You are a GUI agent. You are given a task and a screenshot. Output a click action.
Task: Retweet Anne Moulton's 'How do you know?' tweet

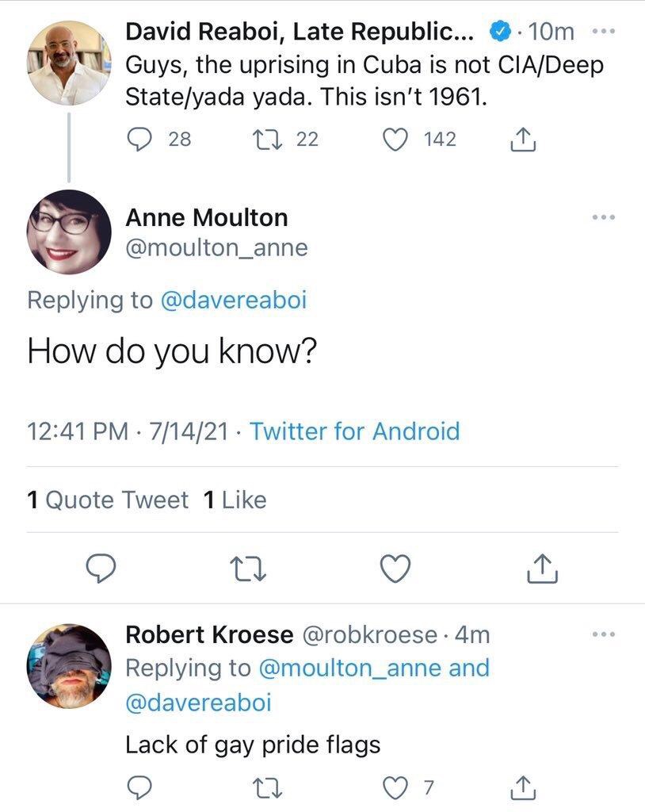point(248,568)
